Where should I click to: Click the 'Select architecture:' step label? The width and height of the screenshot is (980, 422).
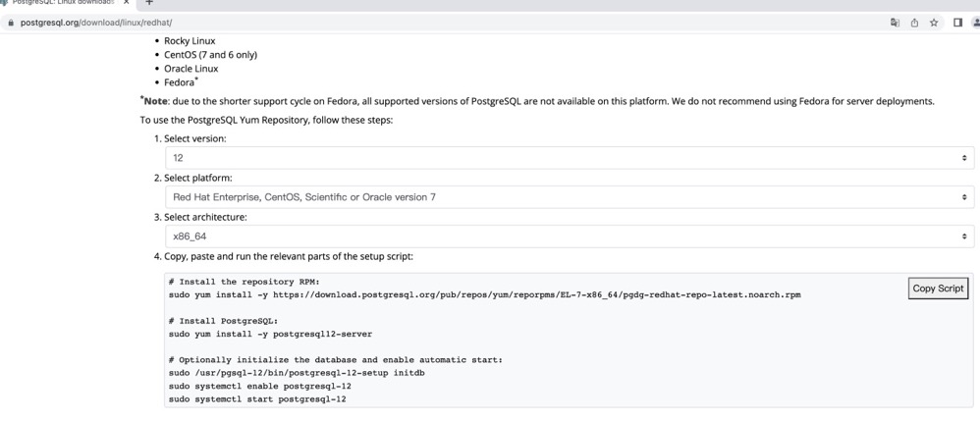click(205, 217)
